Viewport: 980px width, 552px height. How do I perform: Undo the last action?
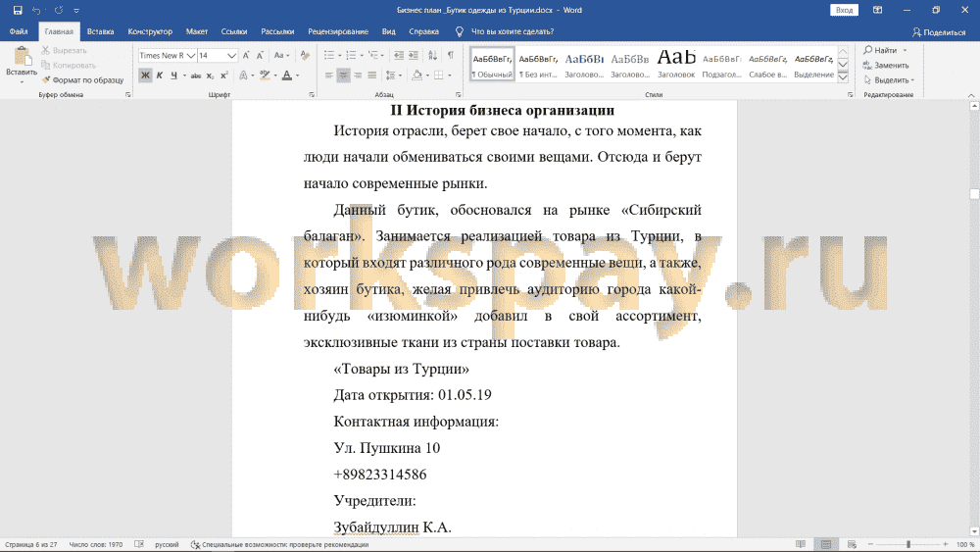pos(36,10)
